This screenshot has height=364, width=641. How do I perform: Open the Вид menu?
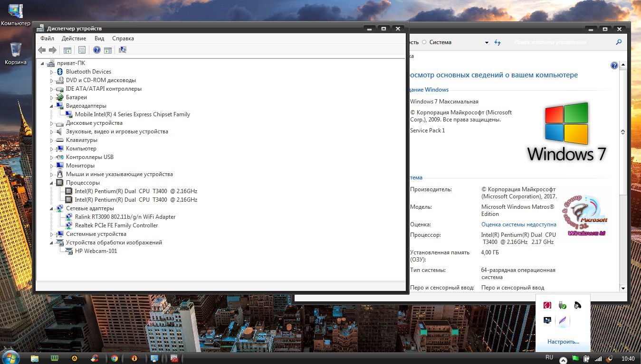coord(99,38)
